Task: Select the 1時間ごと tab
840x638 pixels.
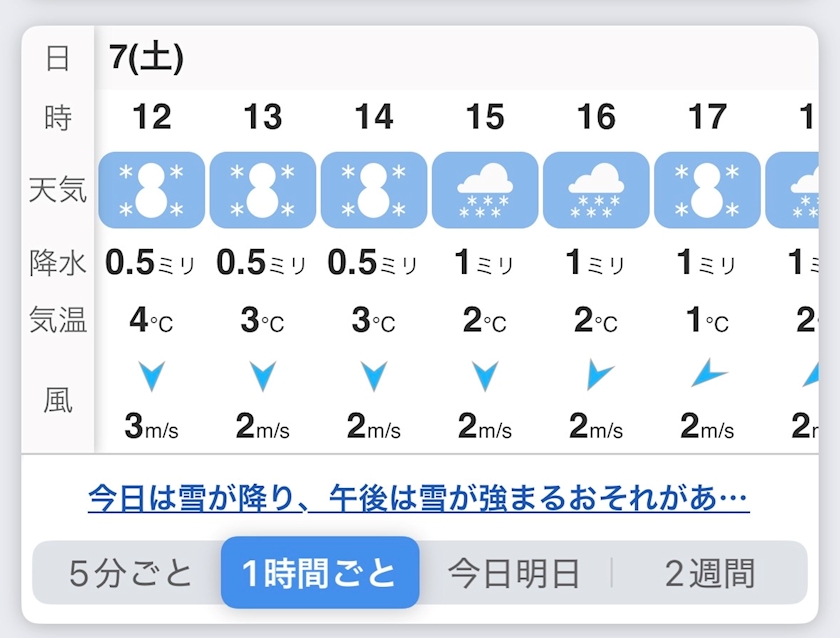Action: 320,573
